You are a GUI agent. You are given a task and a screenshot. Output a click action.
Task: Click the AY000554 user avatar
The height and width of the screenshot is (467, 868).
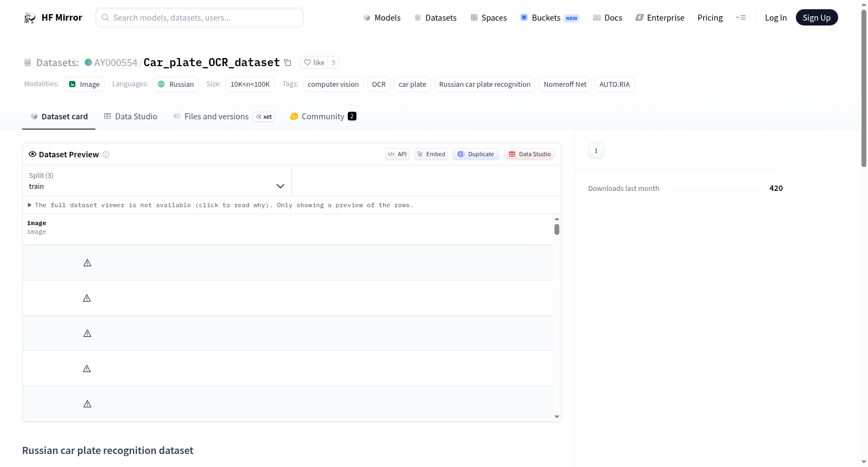[x=88, y=62]
